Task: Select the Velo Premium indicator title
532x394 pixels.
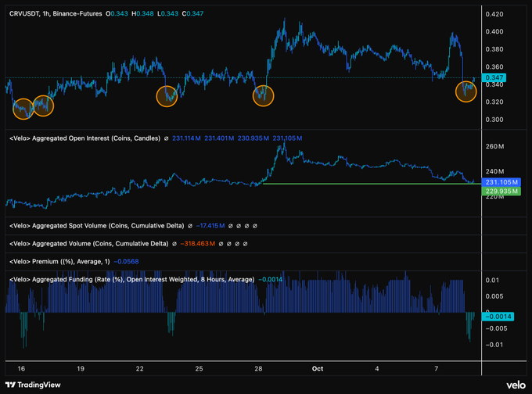Action: coord(59,261)
